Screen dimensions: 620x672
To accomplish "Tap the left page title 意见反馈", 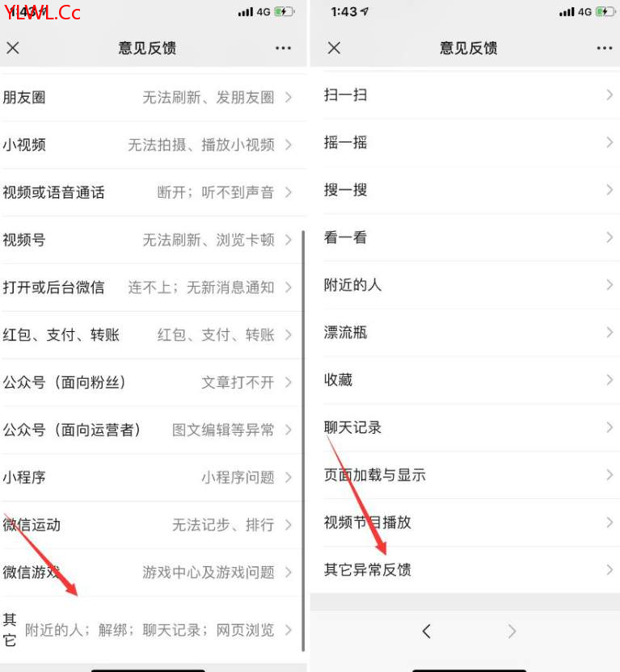I will (147, 48).
